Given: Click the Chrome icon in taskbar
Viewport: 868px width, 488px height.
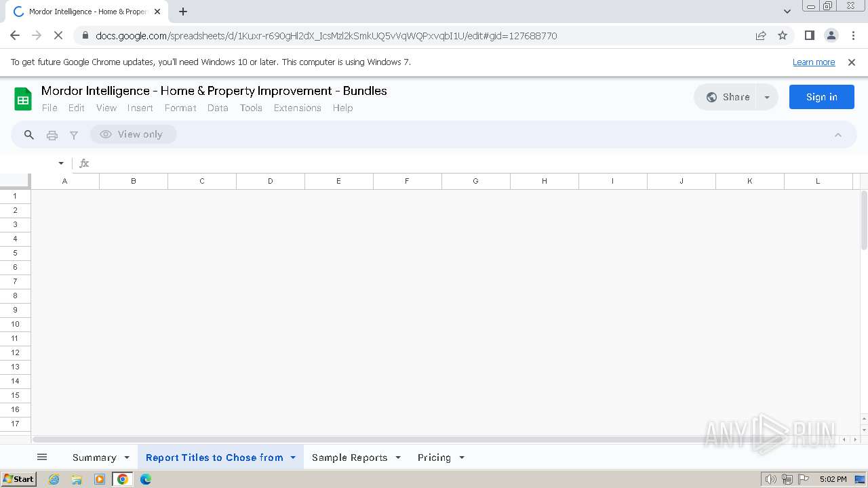Looking at the screenshot, I should click(123, 479).
